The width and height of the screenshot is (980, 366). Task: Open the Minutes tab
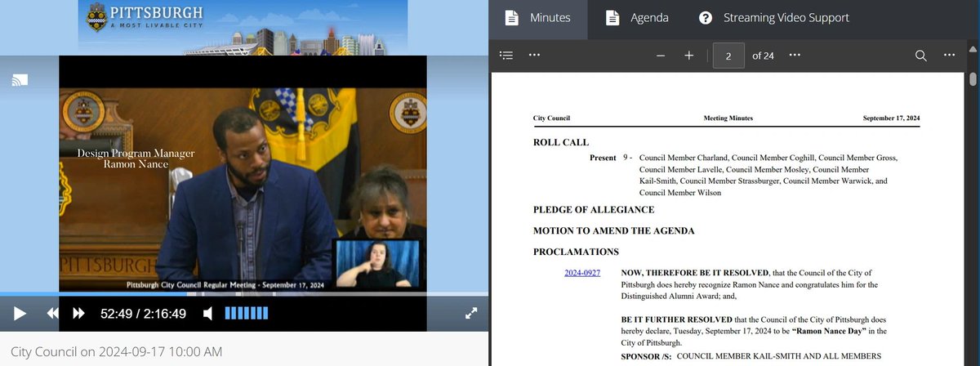537,18
